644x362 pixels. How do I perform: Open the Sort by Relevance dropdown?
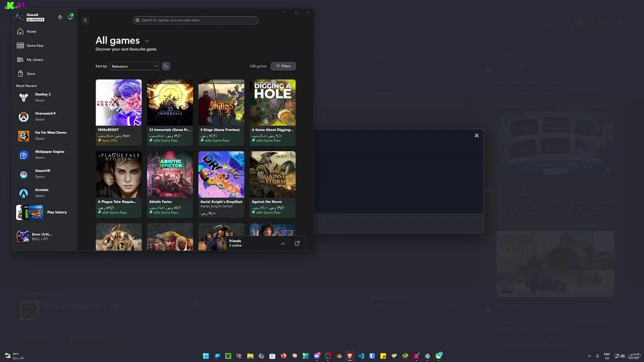[134, 66]
